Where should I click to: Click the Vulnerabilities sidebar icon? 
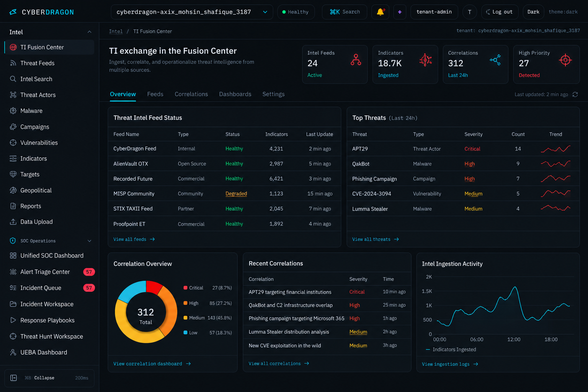(x=13, y=142)
